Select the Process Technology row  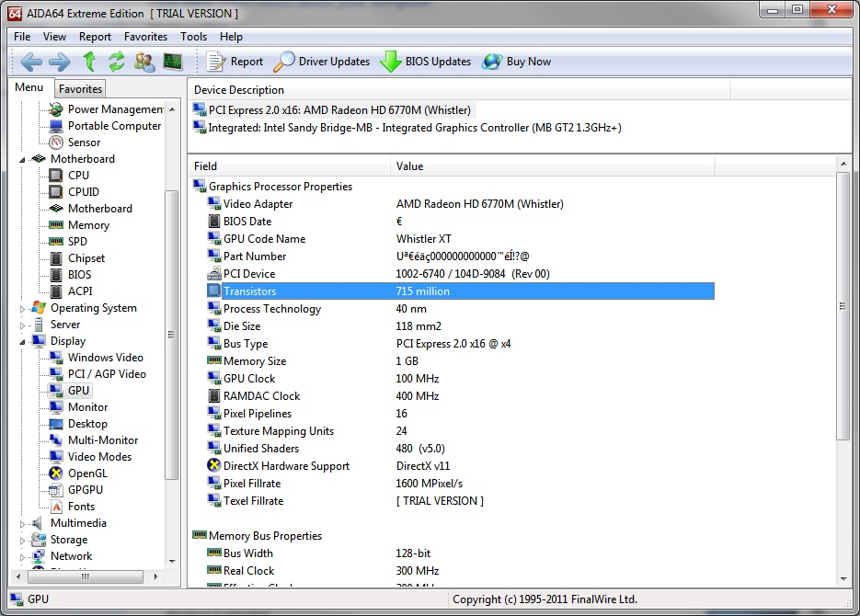point(460,309)
